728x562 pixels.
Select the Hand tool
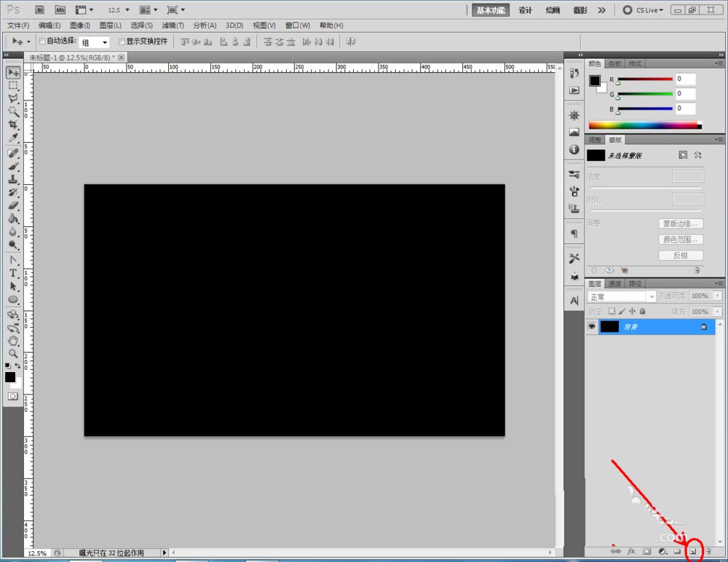coord(13,341)
